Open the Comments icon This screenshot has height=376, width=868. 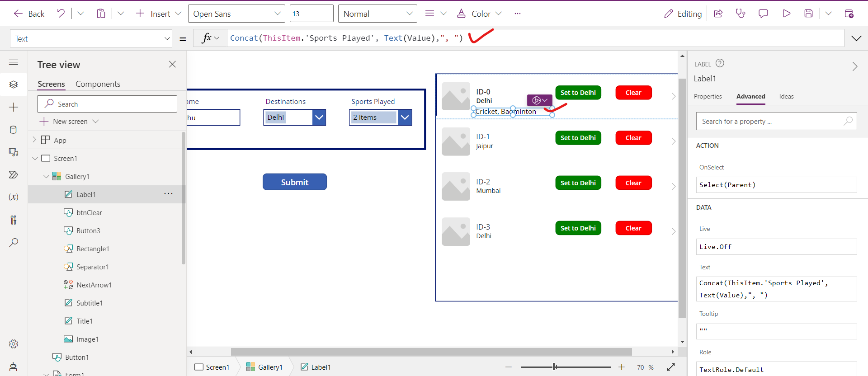coord(763,14)
